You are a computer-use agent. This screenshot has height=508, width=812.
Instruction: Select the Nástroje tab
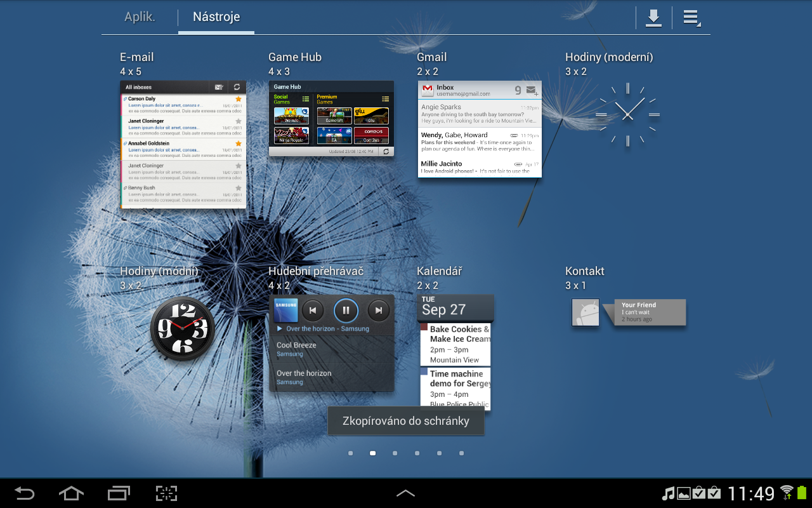[216, 17]
